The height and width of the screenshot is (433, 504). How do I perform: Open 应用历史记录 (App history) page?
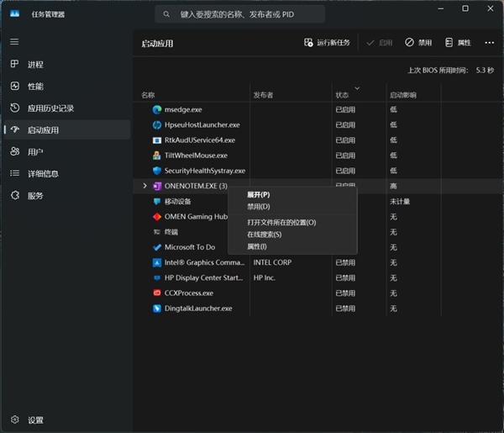coord(50,108)
